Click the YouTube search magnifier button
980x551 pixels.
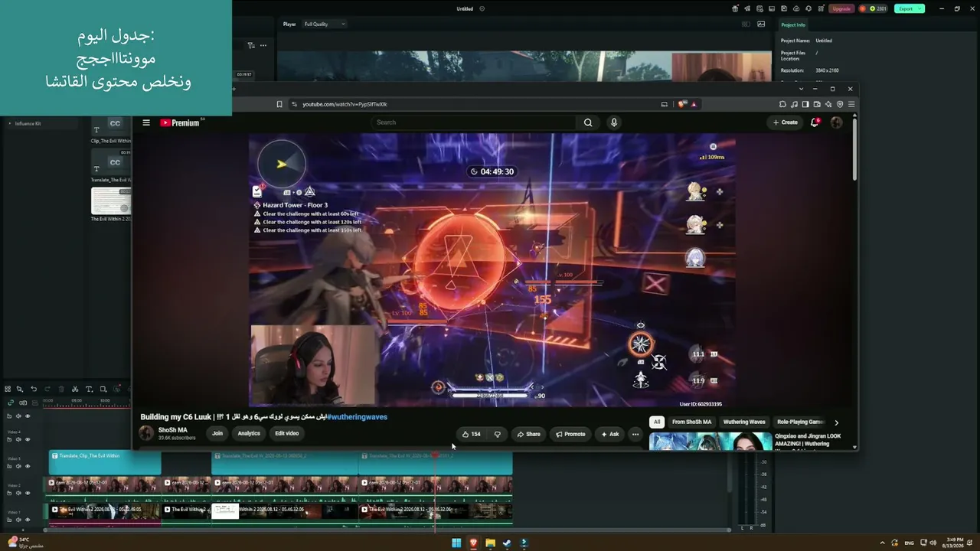[x=588, y=122]
